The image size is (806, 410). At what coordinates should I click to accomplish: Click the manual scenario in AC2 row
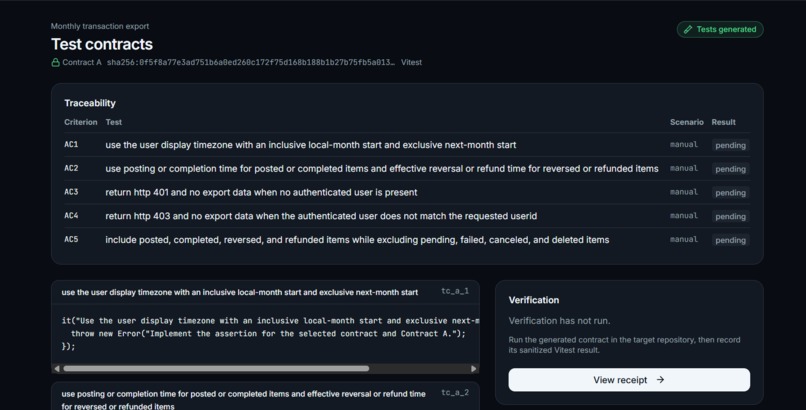pyautogui.click(x=684, y=168)
